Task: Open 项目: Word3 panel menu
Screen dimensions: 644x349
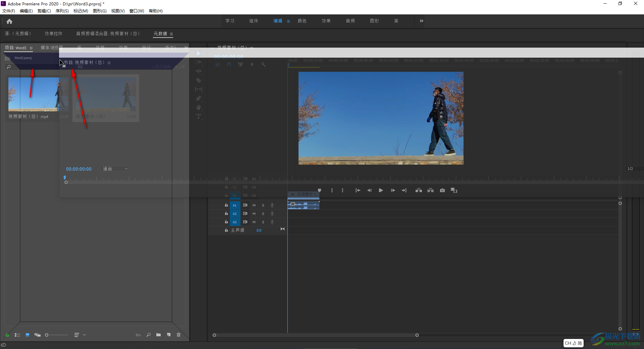Action: pos(31,48)
